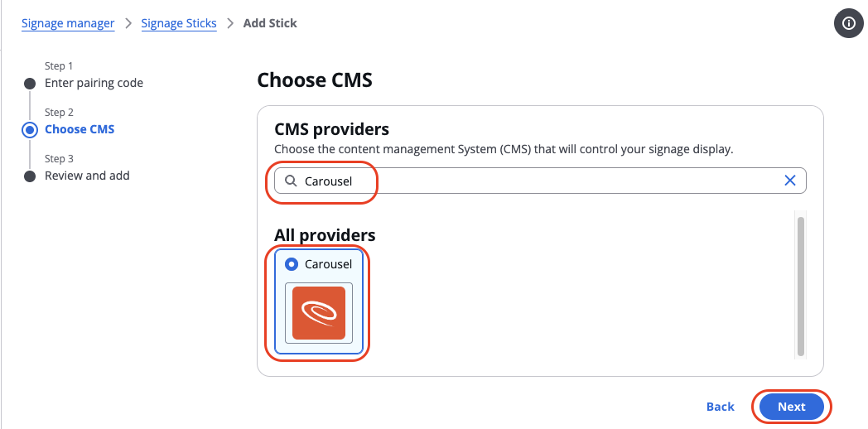Go Back to the previous step

tap(721, 407)
